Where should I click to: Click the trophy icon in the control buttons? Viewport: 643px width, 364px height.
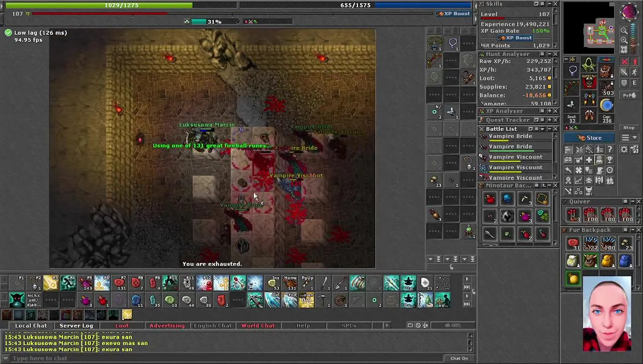coord(610,160)
